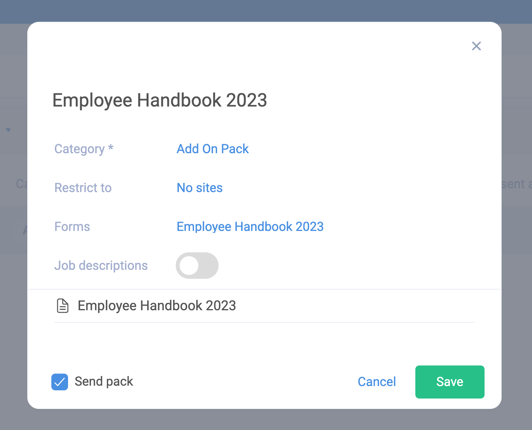This screenshot has height=430, width=532.
Task: Uncheck the Send pack checkbox
Action: 60,382
